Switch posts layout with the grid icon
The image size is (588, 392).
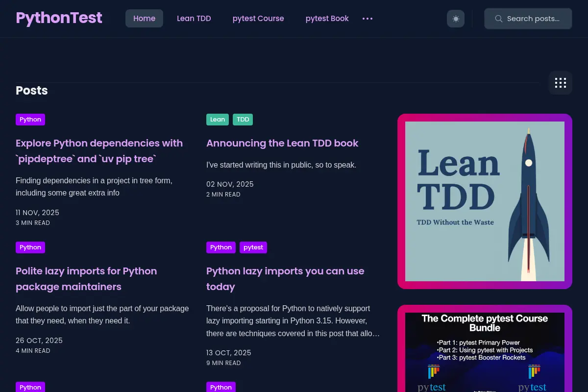tap(561, 83)
